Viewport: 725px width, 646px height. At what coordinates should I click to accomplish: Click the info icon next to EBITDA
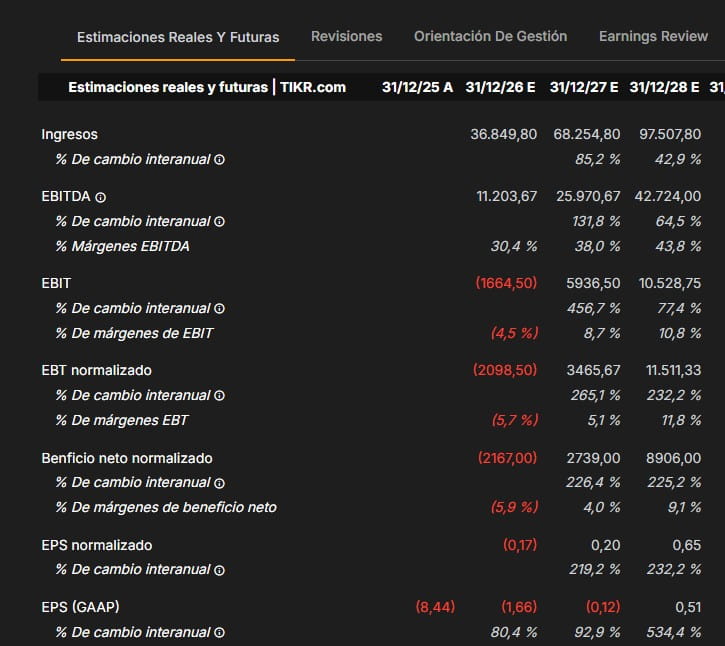[x=100, y=197]
